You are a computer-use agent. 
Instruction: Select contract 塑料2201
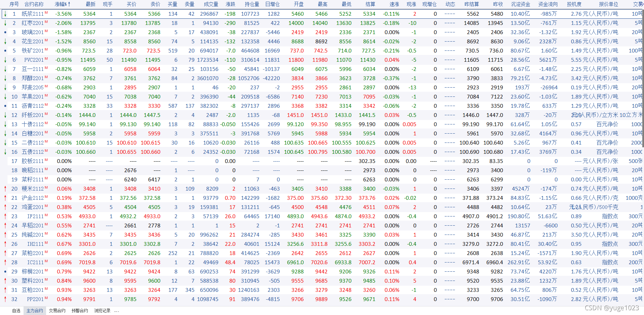[x=32, y=281]
